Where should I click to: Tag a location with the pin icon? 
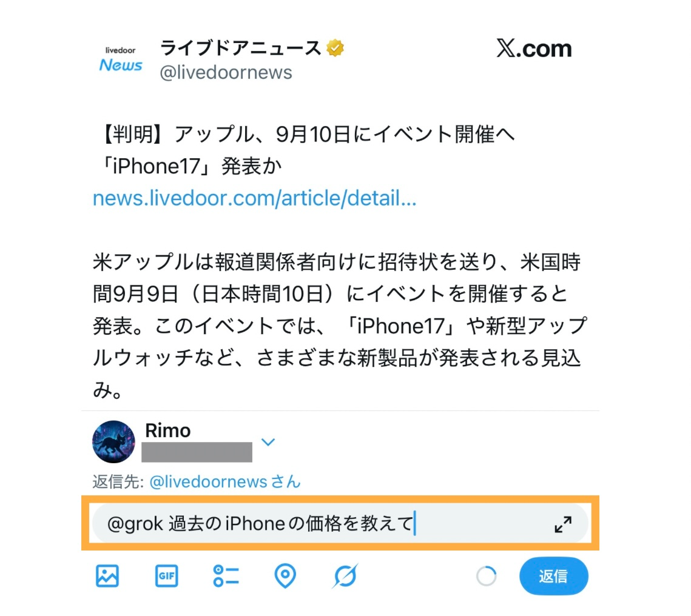[x=285, y=575]
